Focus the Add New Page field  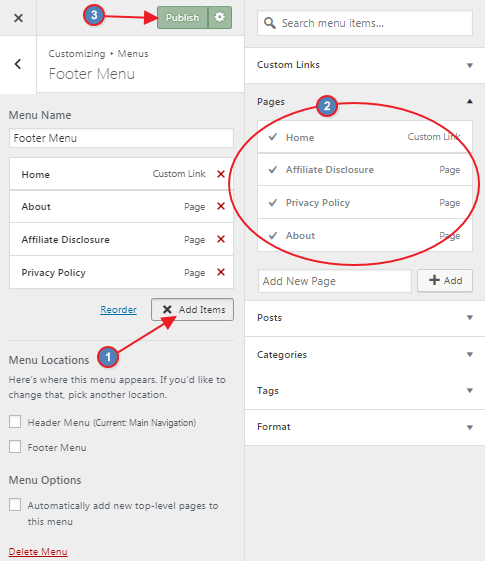point(335,281)
